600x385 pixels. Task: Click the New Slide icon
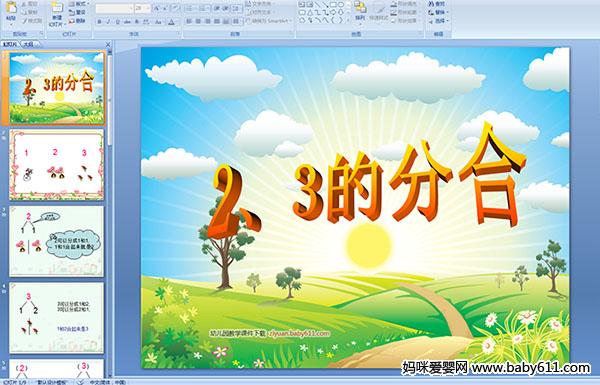tap(57, 8)
